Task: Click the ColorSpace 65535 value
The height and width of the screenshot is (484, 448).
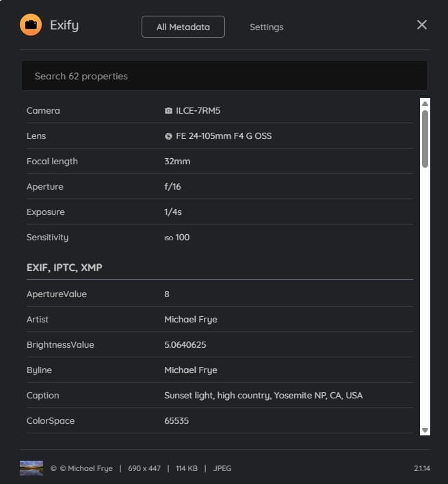Action: (176, 420)
